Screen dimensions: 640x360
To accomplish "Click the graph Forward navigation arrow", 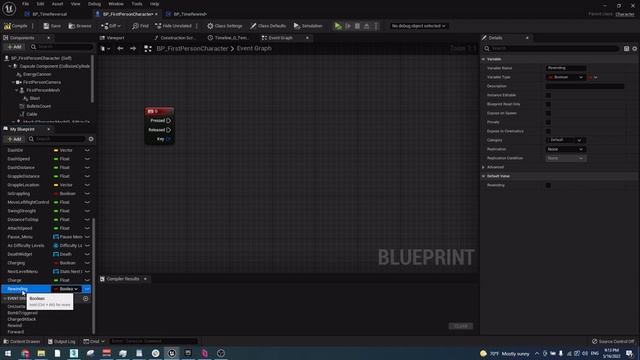I will [133, 48].
